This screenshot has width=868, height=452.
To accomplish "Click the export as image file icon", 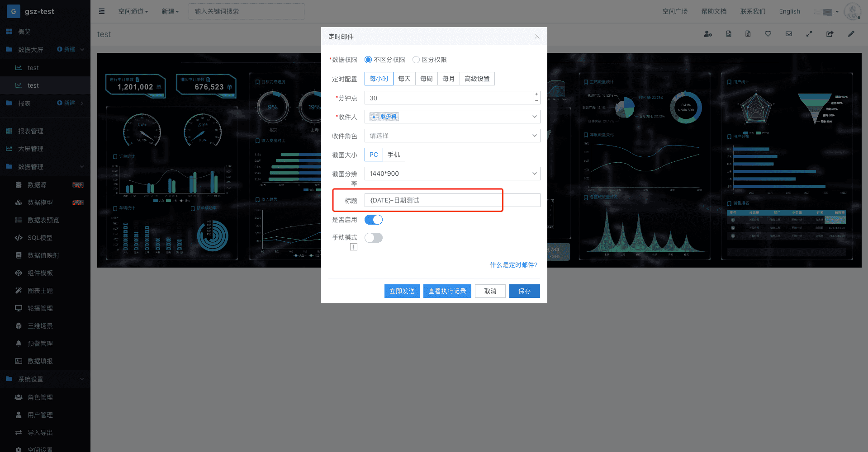I will [x=729, y=34].
